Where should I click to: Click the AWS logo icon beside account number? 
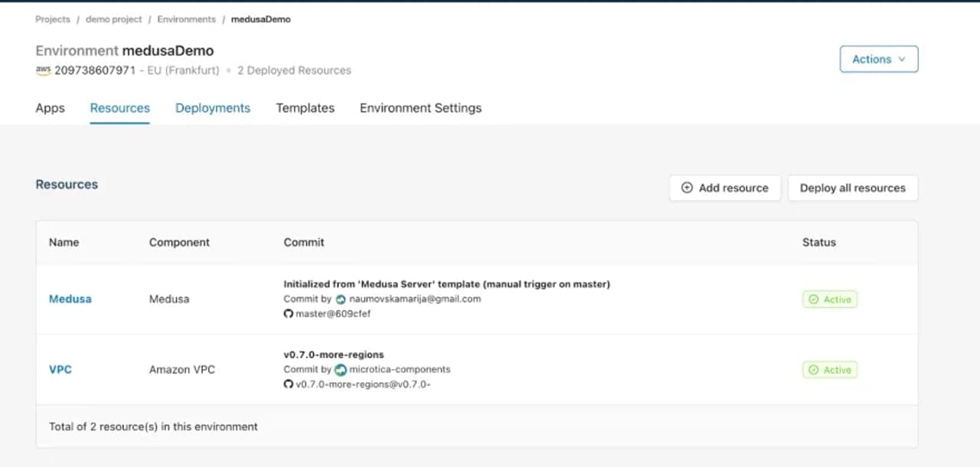(43, 70)
